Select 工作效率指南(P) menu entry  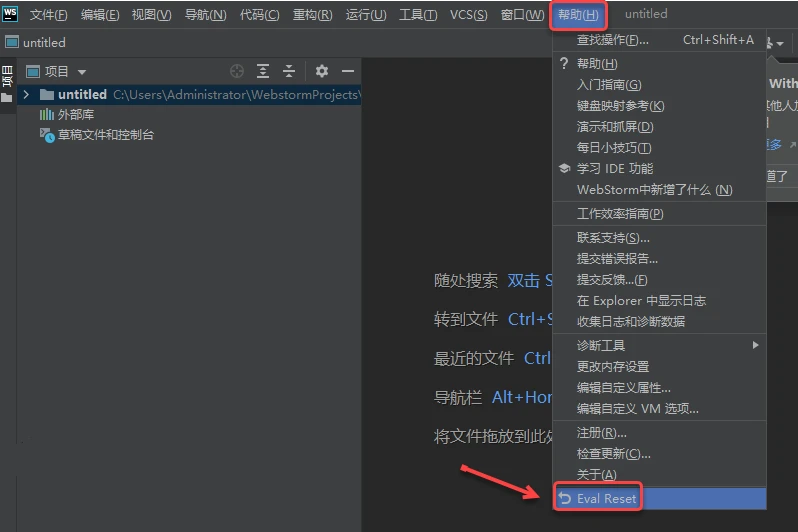pos(660,213)
